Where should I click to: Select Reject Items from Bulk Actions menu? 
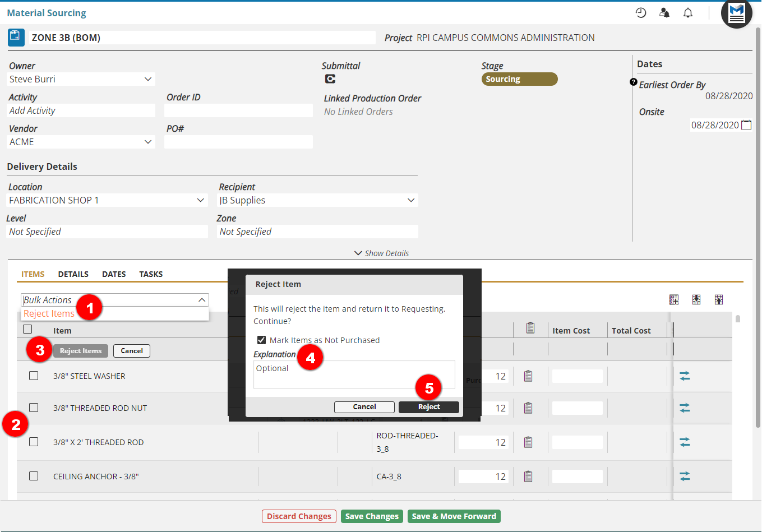(49, 314)
